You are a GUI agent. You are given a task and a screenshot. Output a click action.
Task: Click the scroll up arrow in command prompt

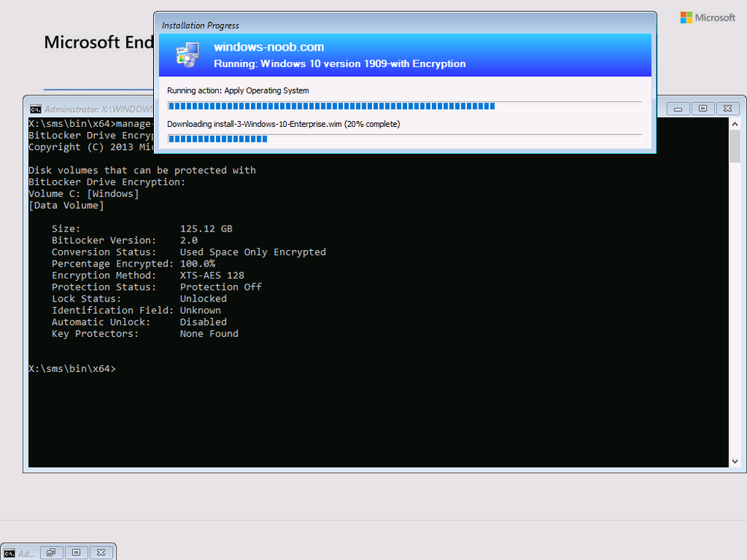coord(734,124)
